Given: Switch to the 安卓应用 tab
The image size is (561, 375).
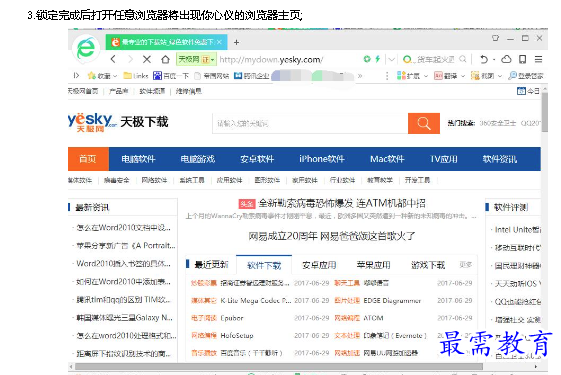Looking at the screenshot, I should click(319, 265).
